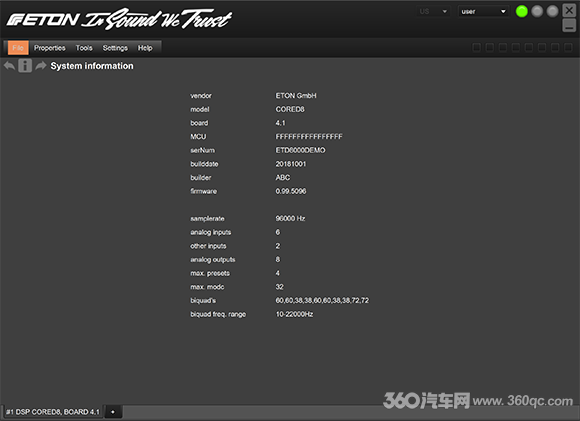Open the Properties menu
Image resolution: width=580 pixels, height=421 pixels.
point(50,48)
